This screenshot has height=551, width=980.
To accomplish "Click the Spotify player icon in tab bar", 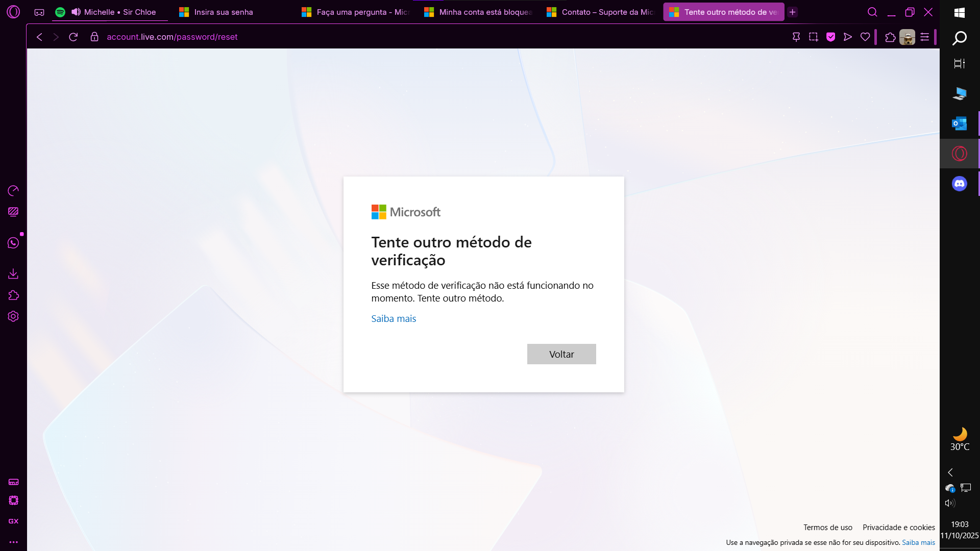I will click(60, 12).
